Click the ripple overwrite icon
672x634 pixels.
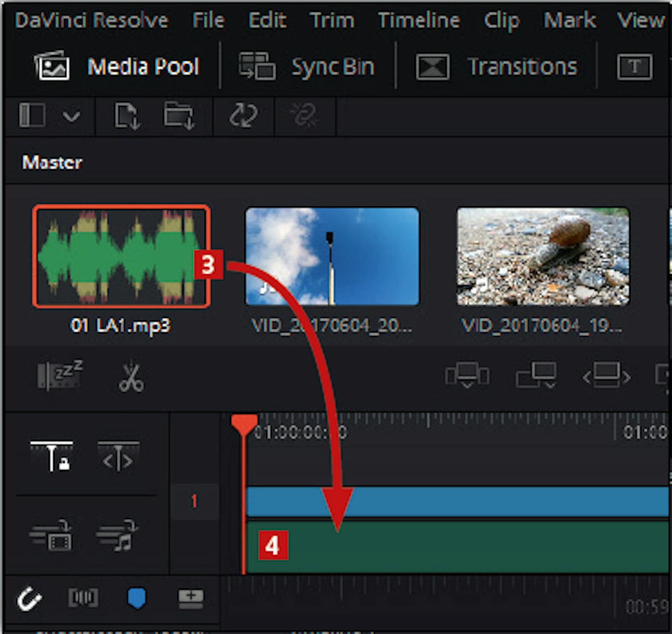606,375
